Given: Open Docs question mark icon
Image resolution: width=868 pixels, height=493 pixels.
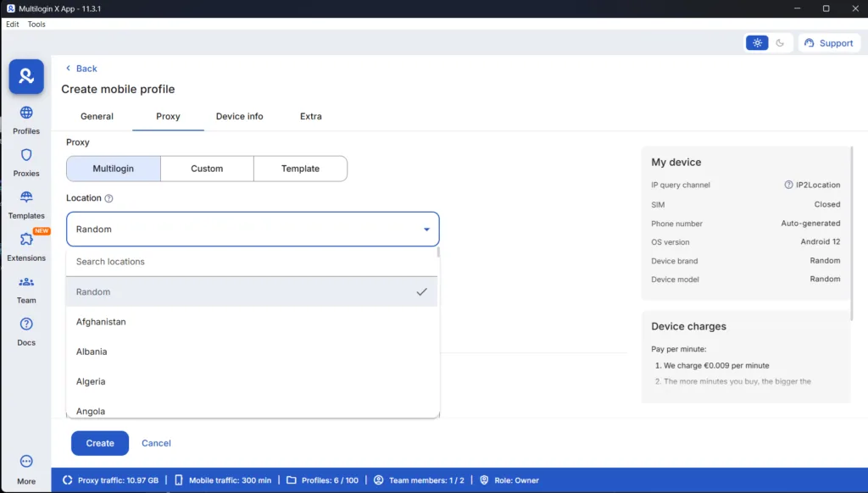Looking at the screenshot, I should click(x=26, y=324).
